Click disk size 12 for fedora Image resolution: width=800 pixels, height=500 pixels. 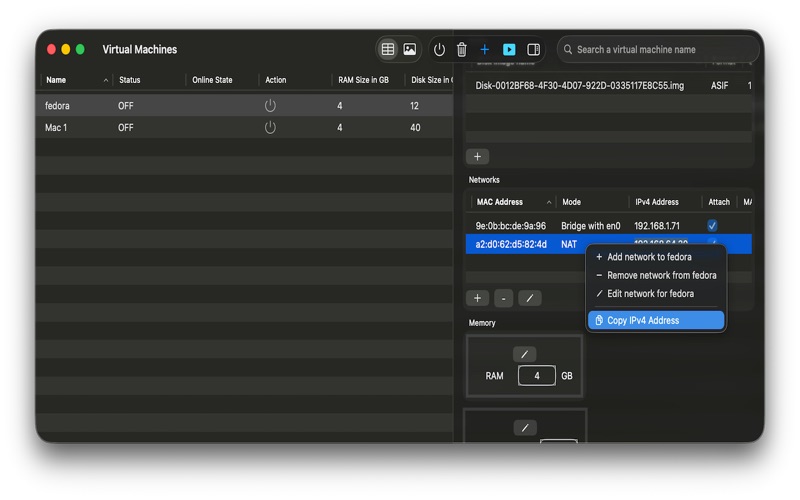click(414, 106)
